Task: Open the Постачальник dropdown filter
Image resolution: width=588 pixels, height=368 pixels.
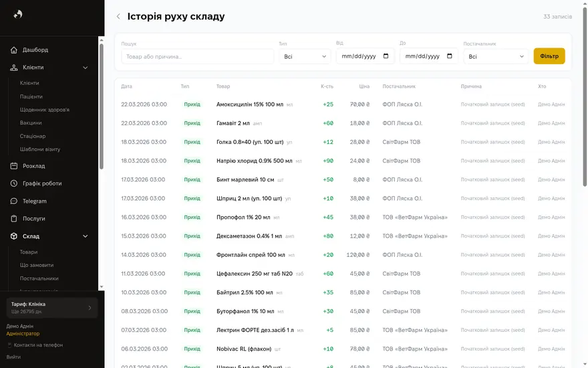Action: [x=496, y=57]
